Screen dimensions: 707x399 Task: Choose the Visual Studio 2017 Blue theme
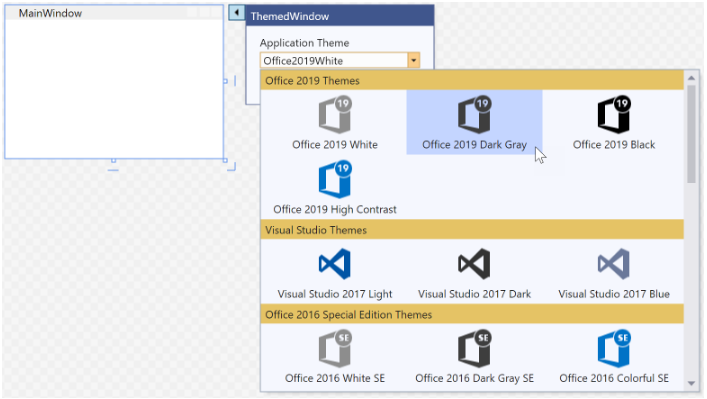(614, 273)
